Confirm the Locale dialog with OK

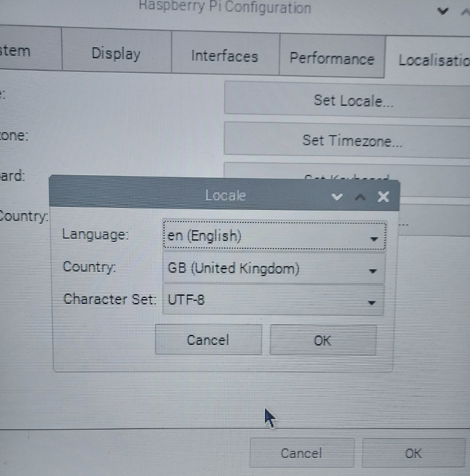pos(323,340)
